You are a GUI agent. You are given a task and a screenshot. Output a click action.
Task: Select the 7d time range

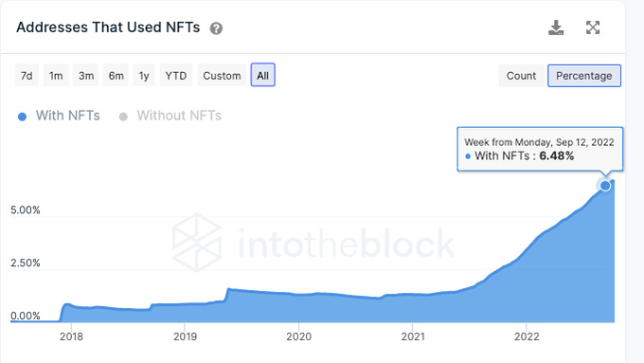(27, 76)
